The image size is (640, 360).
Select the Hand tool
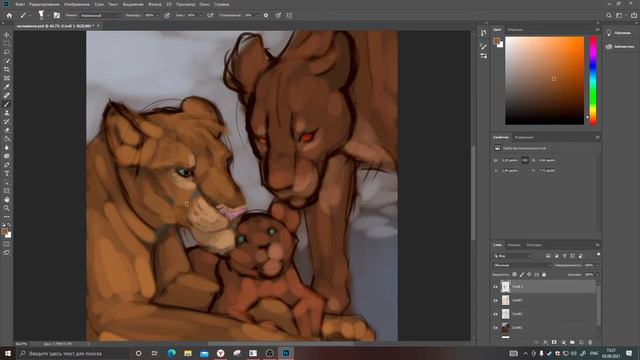point(7,200)
